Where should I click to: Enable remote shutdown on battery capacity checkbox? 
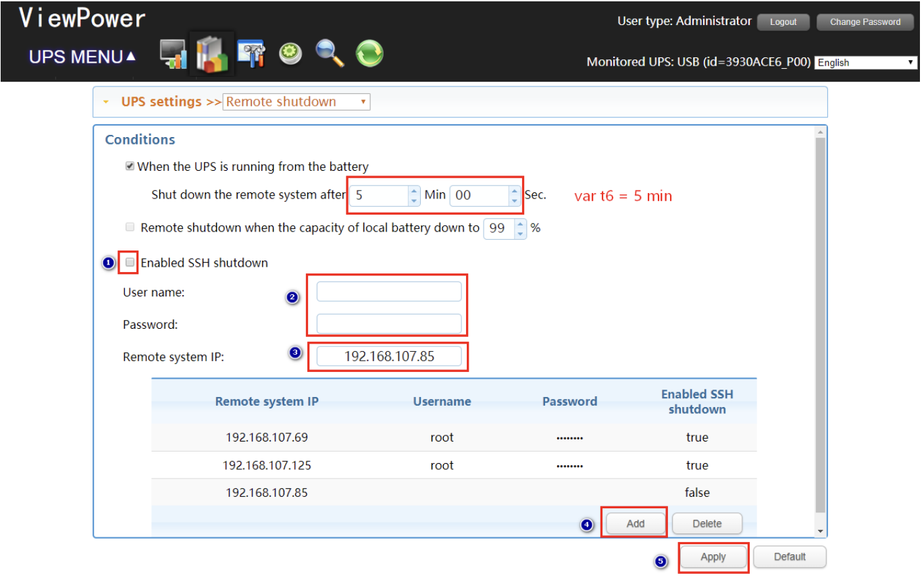130,228
